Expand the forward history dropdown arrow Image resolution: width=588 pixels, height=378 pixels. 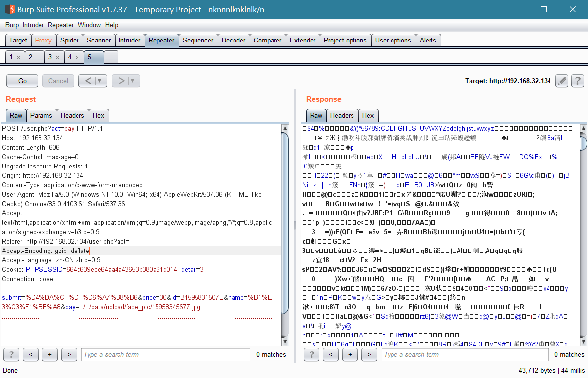[132, 81]
